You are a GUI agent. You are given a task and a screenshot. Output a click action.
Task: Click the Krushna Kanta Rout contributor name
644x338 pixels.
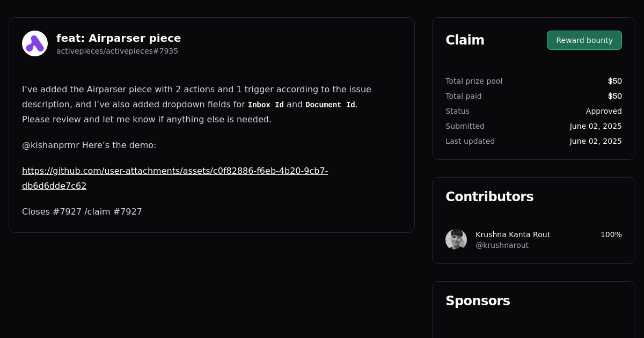(513, 234)
